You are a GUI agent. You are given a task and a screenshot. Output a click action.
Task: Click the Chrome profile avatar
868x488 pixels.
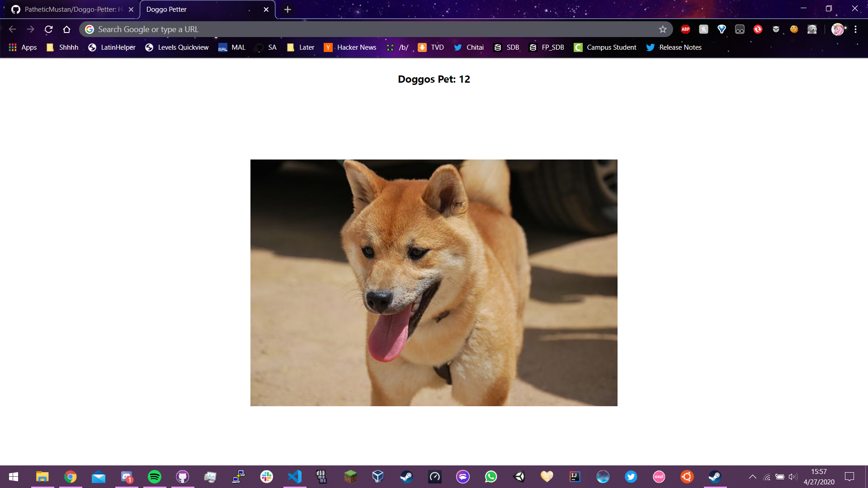(x=837, y=29)
